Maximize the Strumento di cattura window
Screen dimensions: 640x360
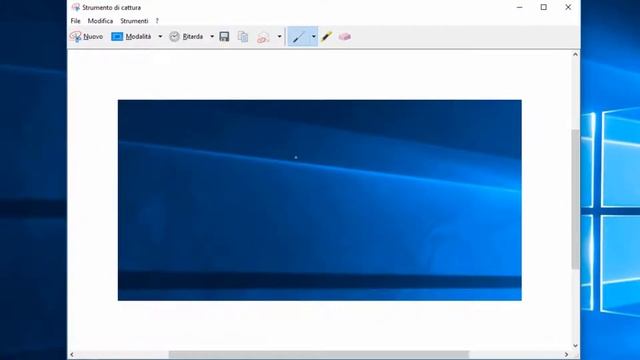coord(544,7)
